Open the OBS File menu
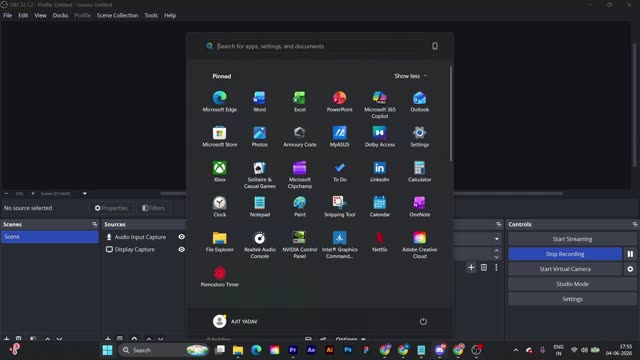This screenshot has height=360, width=640. click(8, 15)
